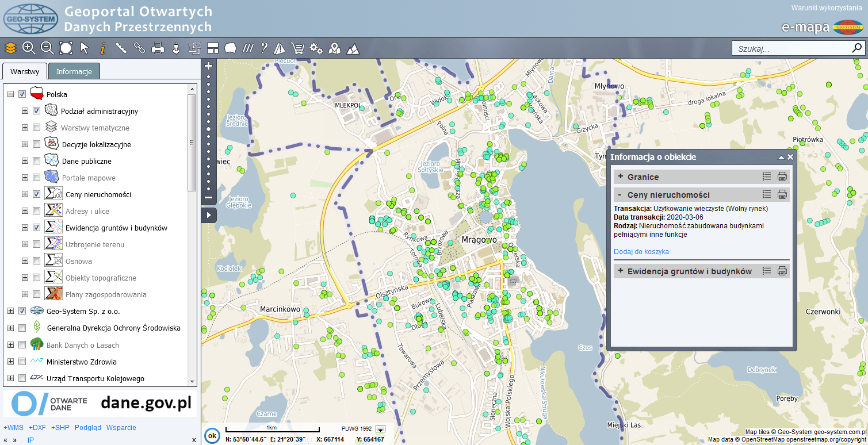
Task: Click the zoom slider plus button
Action: click(208, 66)
